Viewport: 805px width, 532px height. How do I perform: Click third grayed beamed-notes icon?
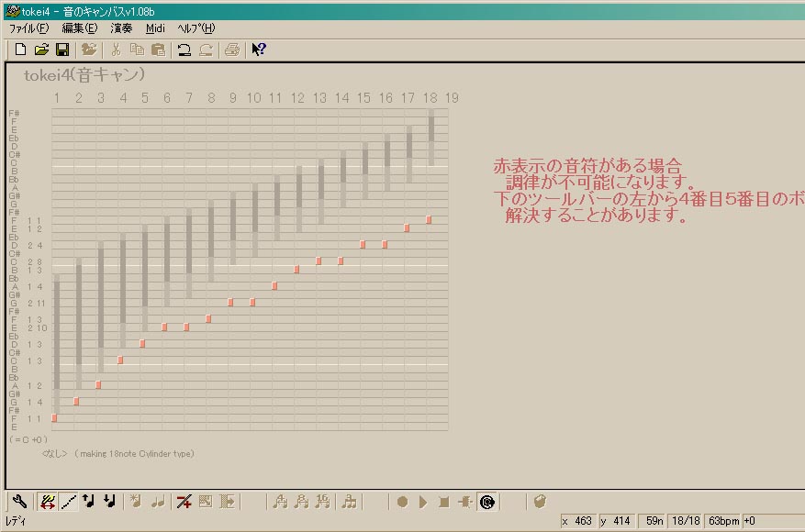(322, 501)
